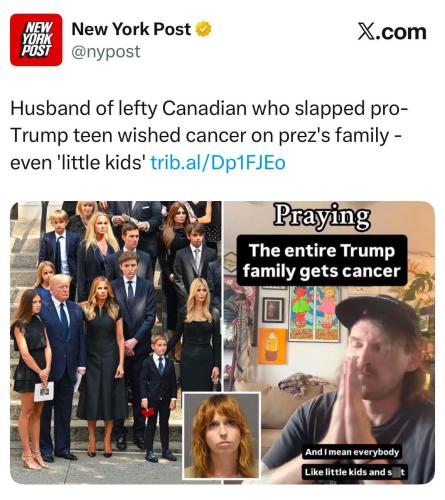Click the funeral program booklet in girl's hands
The width and height of the screenshot is (445, 500).
click(x=44, y=391)
